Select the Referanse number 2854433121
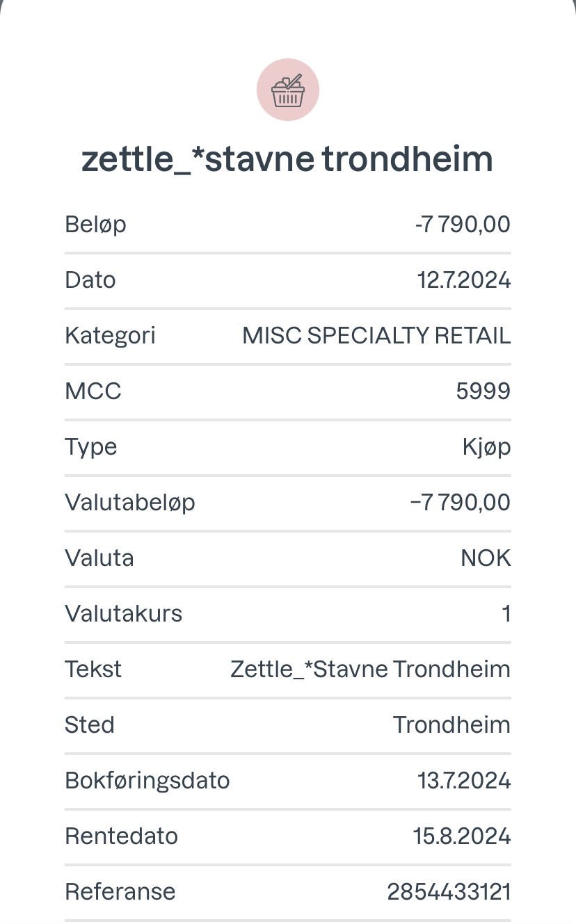This screenshot has width=576, height=924. click(x=449, y=892)
